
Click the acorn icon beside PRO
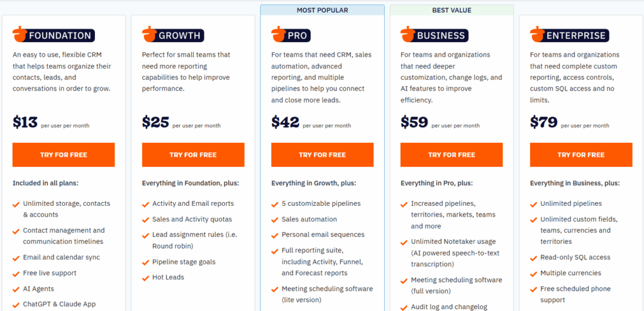tap(279, 34)
